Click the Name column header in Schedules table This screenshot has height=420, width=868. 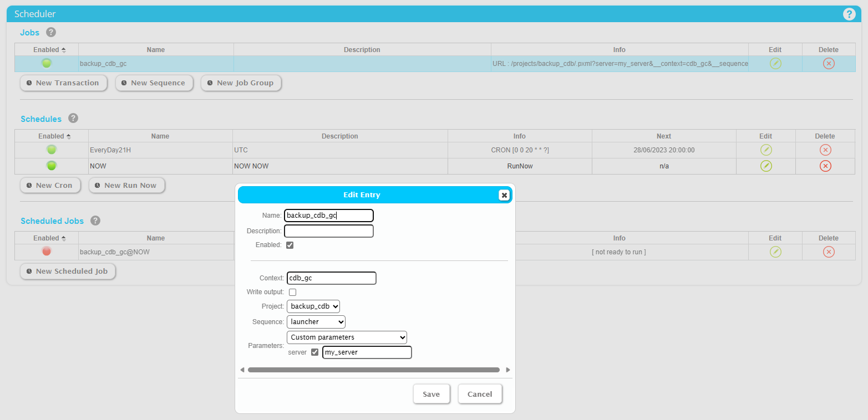[x=160, y=136]
